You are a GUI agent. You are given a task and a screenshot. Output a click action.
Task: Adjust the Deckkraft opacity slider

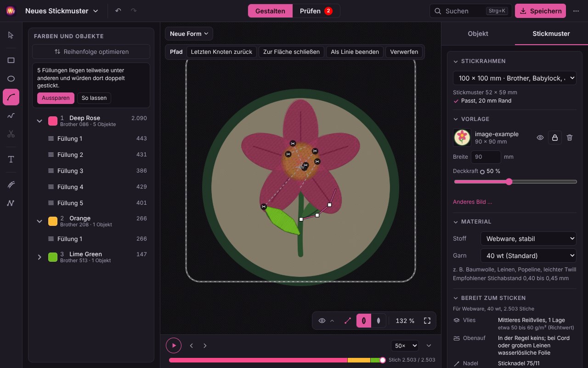tap(515, 182)
